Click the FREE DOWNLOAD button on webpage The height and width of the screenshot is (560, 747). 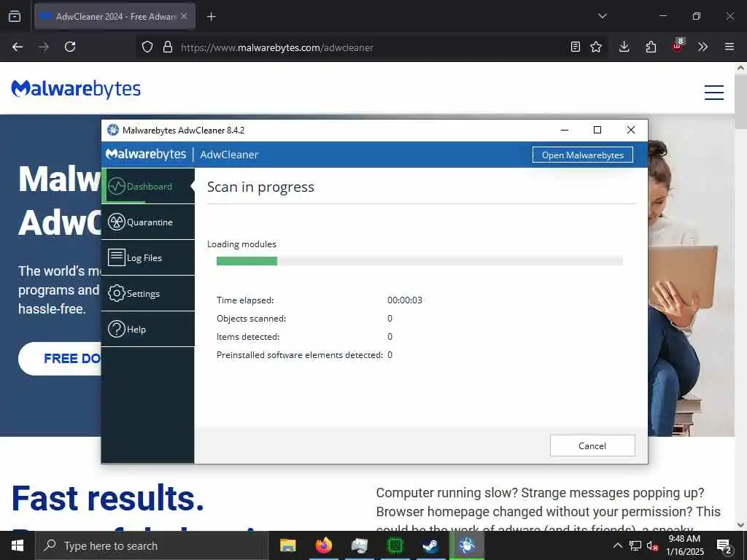(60, 359)
